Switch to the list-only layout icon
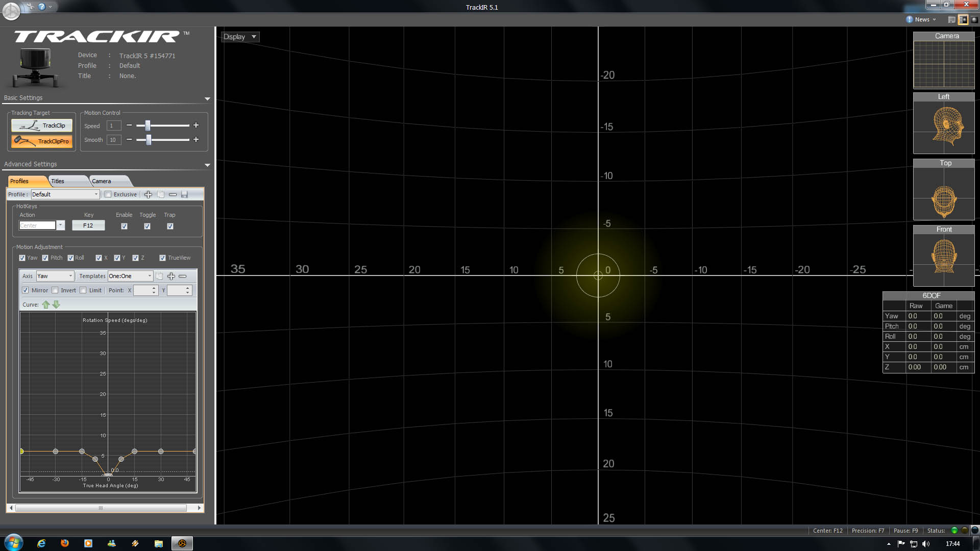 point(951,19)
